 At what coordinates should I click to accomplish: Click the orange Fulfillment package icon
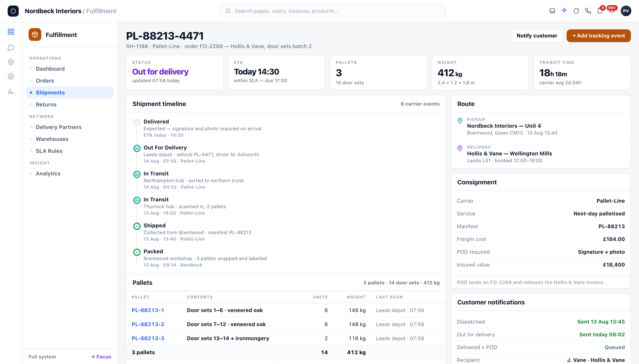click(x=35, y=34)
